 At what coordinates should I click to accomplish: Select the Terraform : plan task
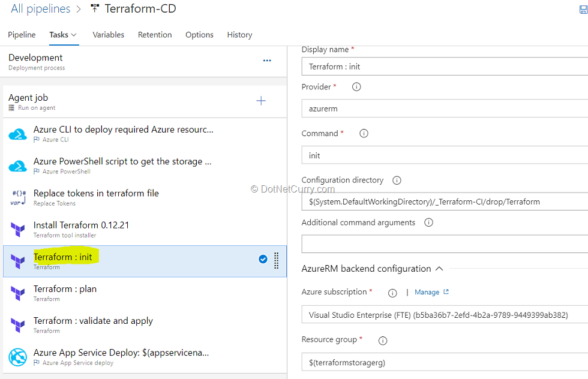pyautogui.click(x=145, y=293)
